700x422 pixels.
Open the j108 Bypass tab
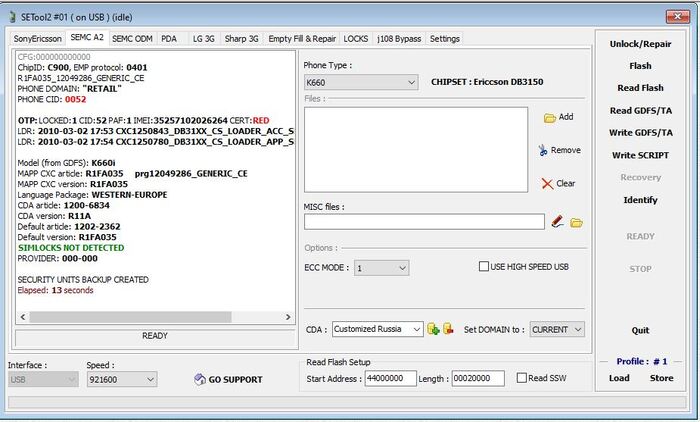click(399, 39)
